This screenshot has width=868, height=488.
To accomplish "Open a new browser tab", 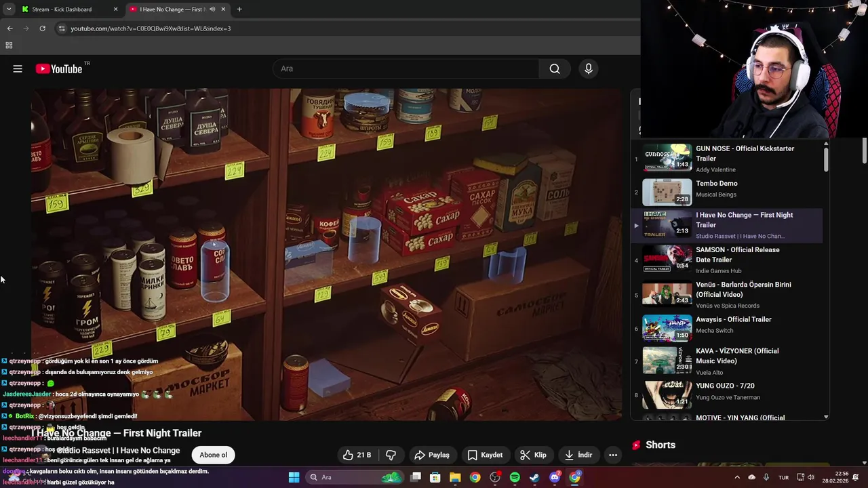I will click(x=239, y=9).
